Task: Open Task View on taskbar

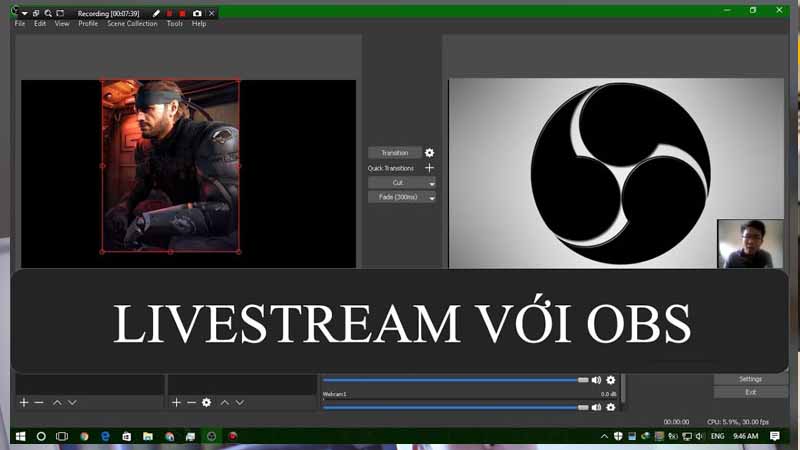Action: tap(62, 436)
